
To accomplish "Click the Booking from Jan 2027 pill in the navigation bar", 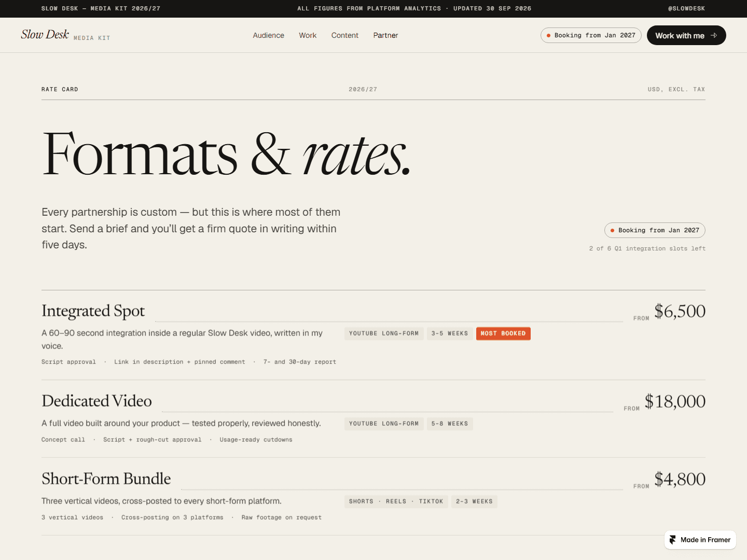I will (x=591, y=35).
